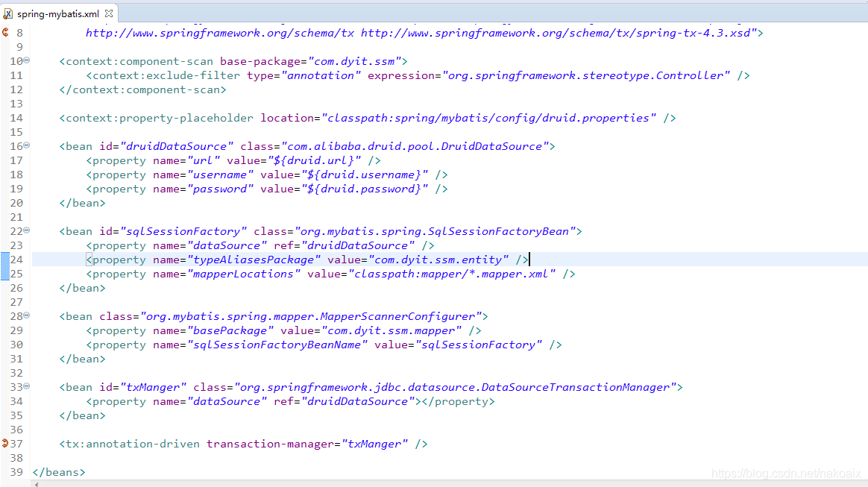Click "sqlSessionFactoryBeanName" on line 30
Screen dimensions: 868x487
(x=277, y=345)
